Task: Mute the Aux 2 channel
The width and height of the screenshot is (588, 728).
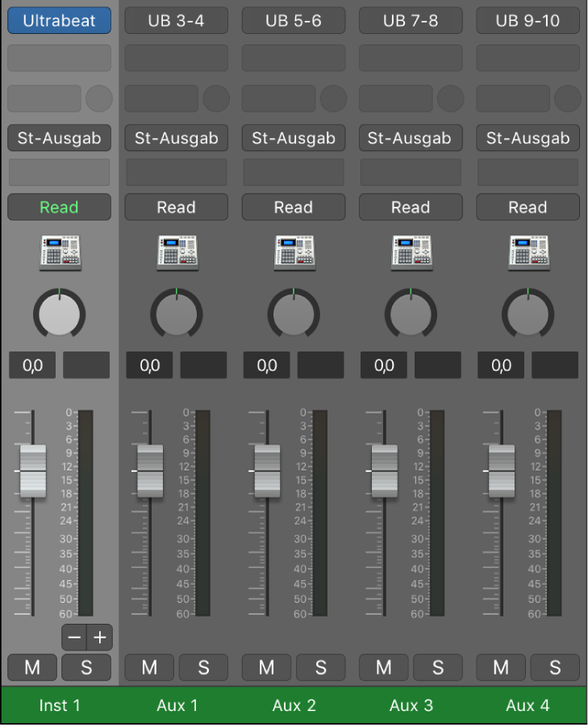Action: point(266,667)
